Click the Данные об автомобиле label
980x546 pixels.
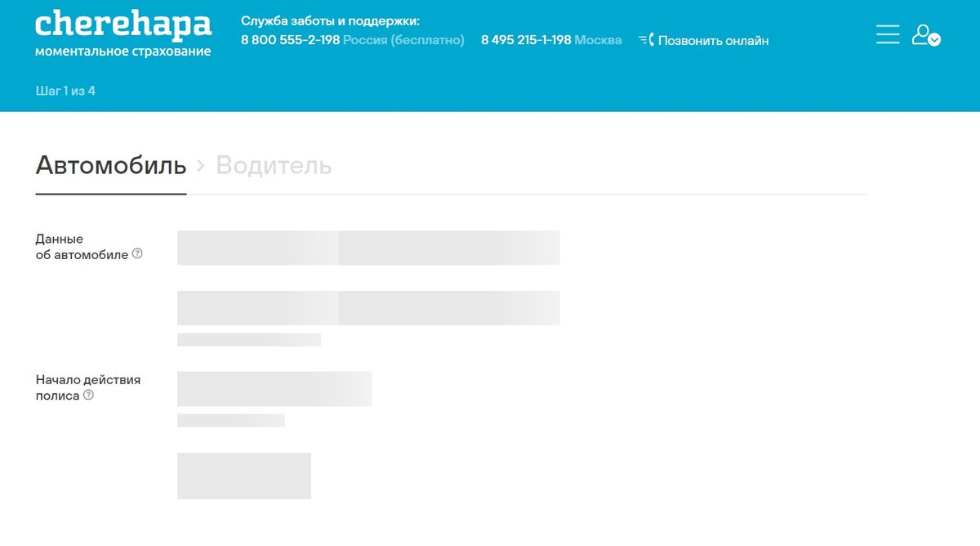(x=82, y=247)
